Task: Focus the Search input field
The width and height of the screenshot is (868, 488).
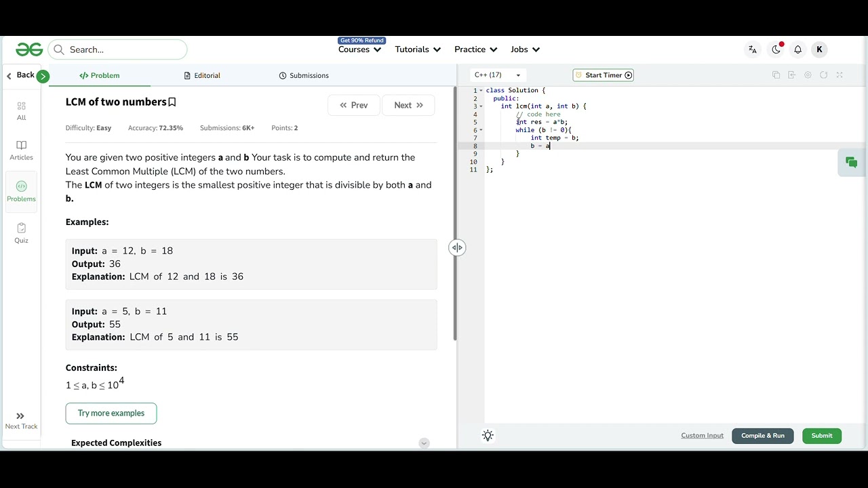Action: click(x=117, y=49)
